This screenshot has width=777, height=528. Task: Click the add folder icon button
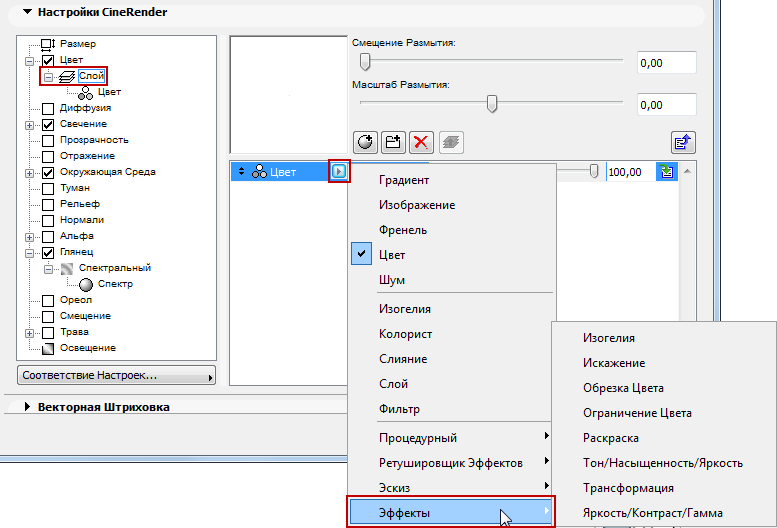tap(393, 143)
